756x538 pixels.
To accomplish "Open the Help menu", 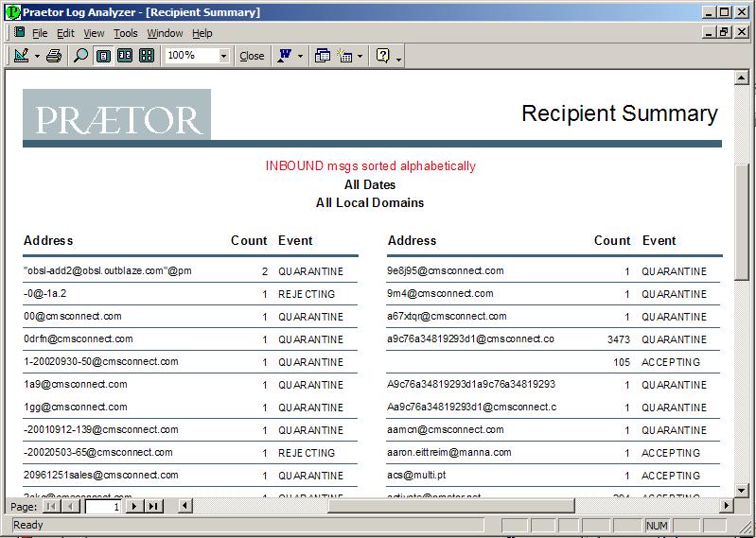I will pos(202,33).
